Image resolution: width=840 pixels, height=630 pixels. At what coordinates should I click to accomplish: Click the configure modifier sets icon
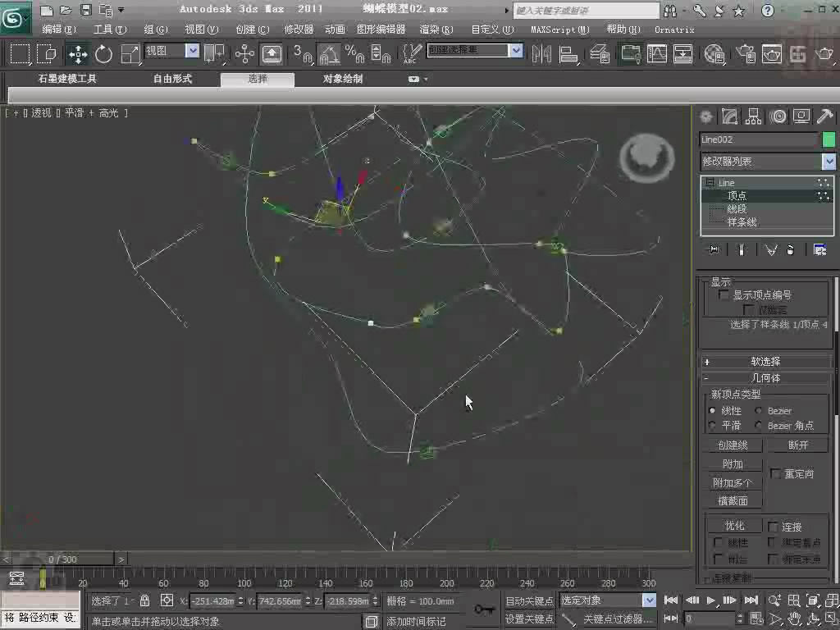tap(819, 249)
